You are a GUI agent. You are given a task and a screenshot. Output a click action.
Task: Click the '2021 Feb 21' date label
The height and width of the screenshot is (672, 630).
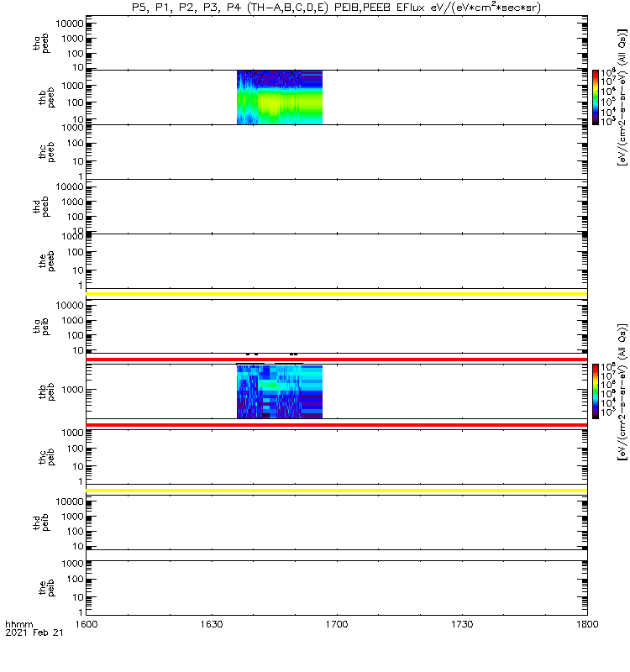(x=34, y=633)
